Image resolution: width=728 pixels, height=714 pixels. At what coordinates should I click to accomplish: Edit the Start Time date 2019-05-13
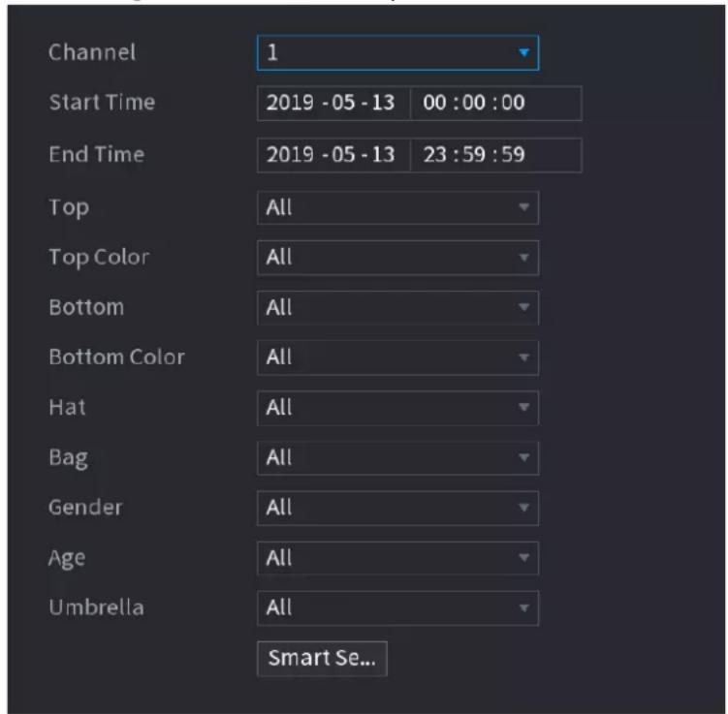(333, 103)
